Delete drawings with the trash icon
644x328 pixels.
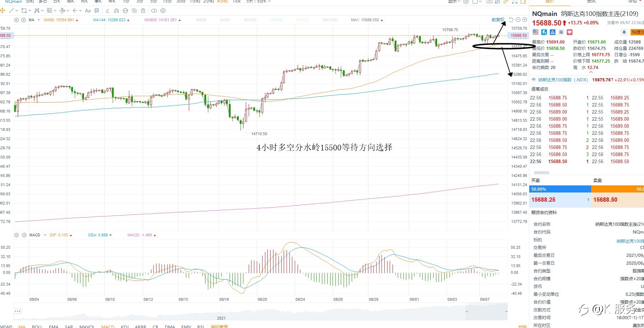(x=143, y=11)
